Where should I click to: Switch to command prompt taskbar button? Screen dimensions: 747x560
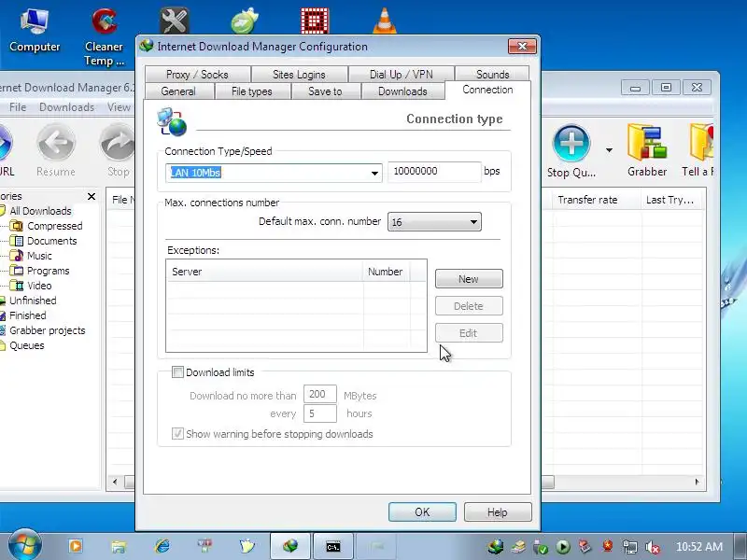tap(333, 546)
